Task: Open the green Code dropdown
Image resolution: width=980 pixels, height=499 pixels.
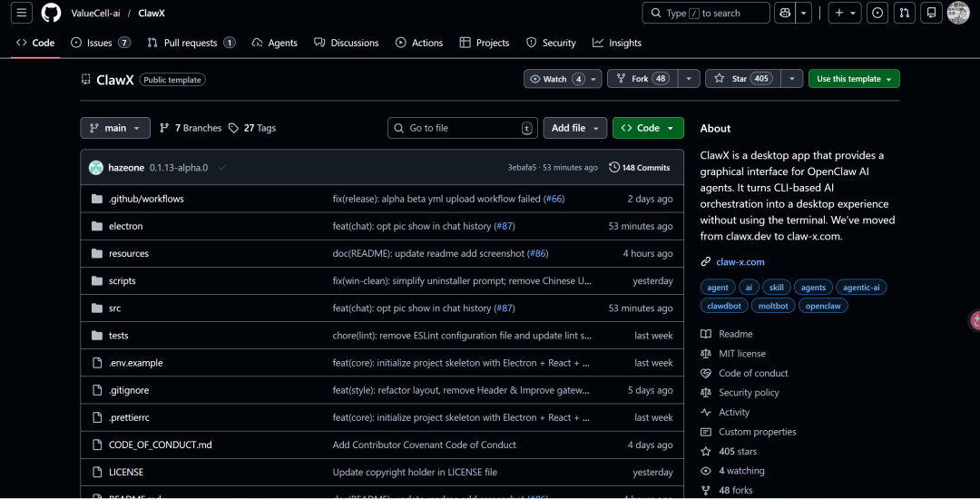Action: pyautogui.click(x=648, y=128)
